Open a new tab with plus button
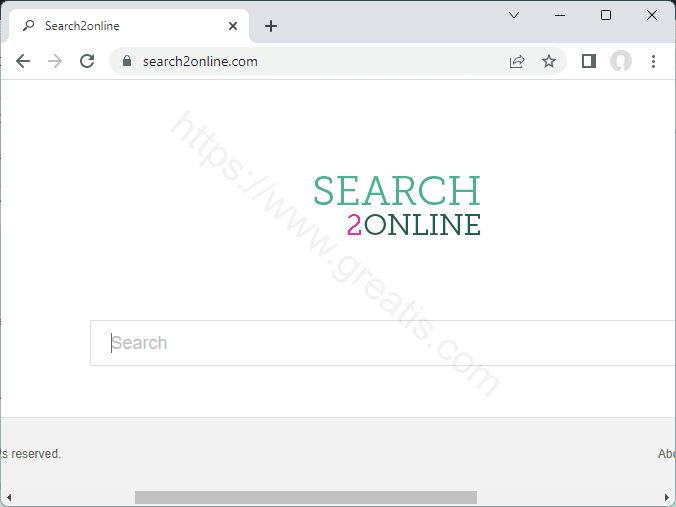The image size is (676, 507). coord(271,26)
